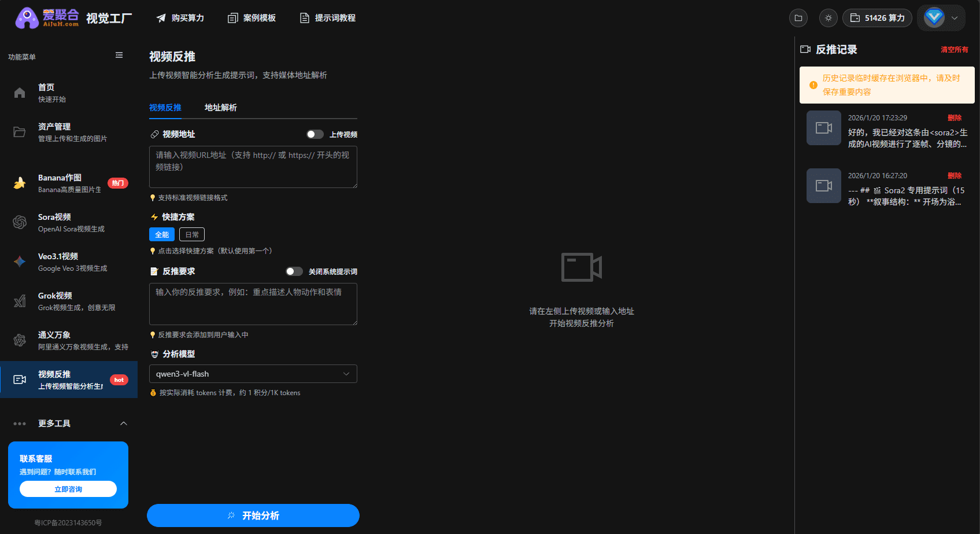Enable the 上传视频 upload toggle
The width and height of the screenshot is (980, 534).
(315, 134)
